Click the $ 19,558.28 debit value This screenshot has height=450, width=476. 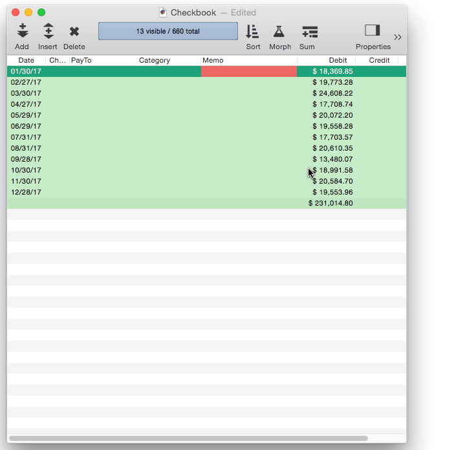pyautogui.click(x=332, y=126)
